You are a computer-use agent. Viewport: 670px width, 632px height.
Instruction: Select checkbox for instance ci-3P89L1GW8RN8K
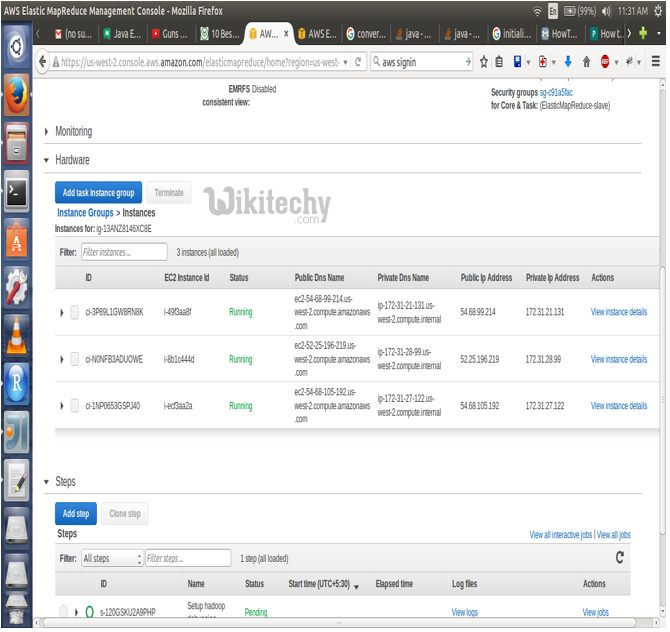[75, 312]
